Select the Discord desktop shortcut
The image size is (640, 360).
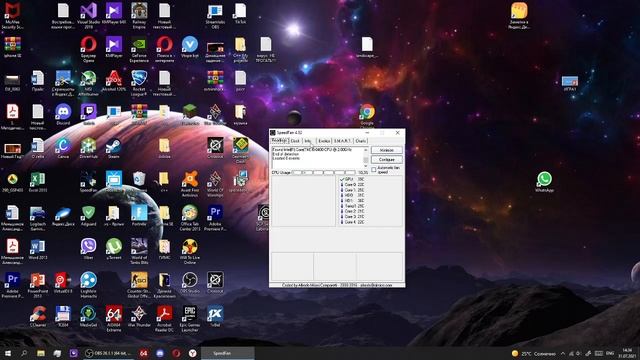[x=63, y=114]
